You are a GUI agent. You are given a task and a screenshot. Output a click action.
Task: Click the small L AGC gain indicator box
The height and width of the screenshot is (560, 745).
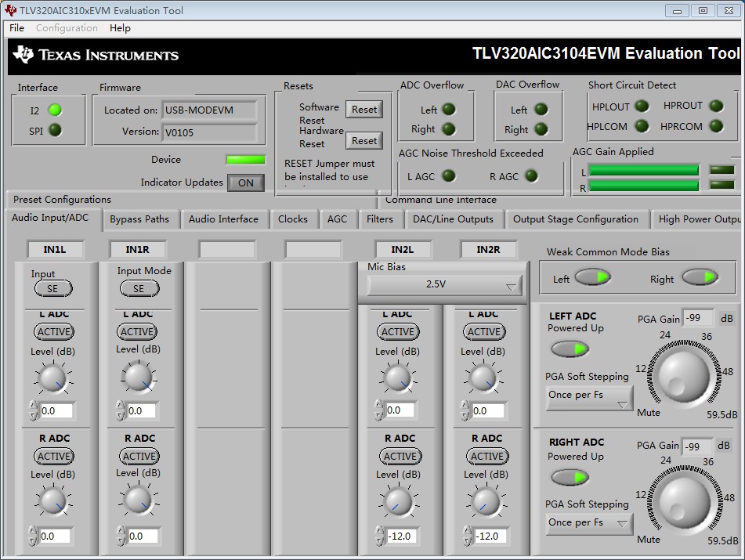click(721, 170)
